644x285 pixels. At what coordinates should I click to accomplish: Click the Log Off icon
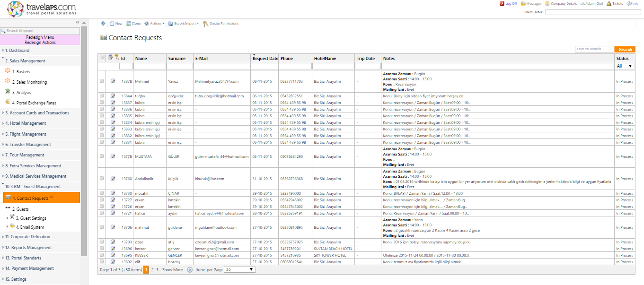tap(502, 3)
